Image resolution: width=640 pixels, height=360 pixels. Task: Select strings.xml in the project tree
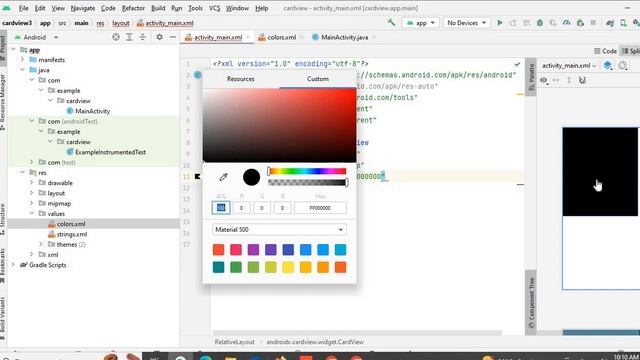pos(72,234)
